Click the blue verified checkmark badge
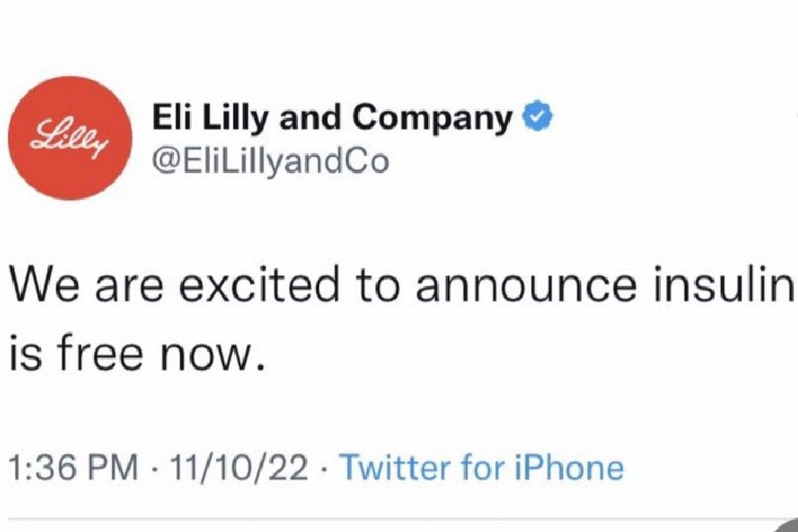Viewport: 798px width, 532px height. pyautogui.click(x=537, y=118)
